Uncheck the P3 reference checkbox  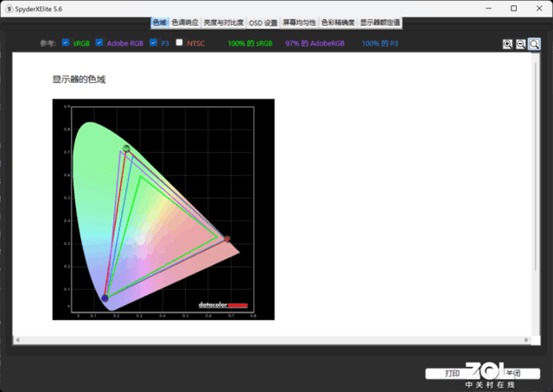click(x=153, y=42)
